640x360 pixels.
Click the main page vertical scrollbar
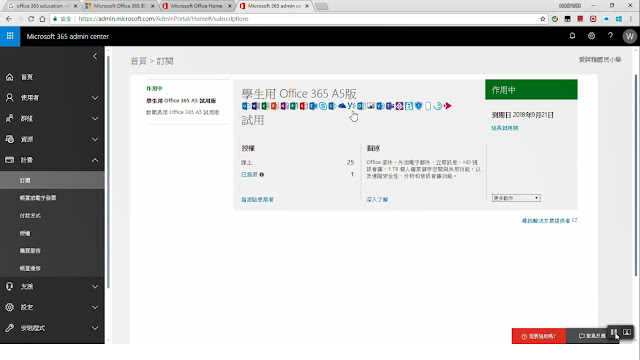tap(636, 176)
